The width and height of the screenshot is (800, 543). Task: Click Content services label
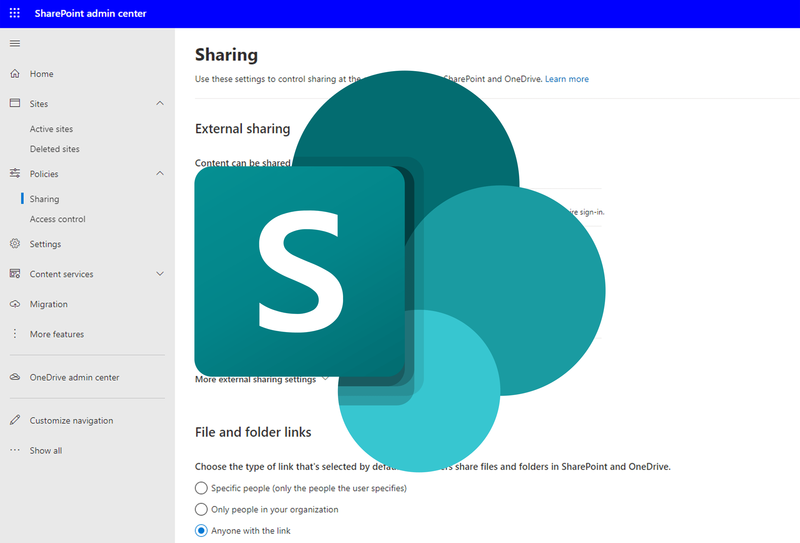pos(61,274)
